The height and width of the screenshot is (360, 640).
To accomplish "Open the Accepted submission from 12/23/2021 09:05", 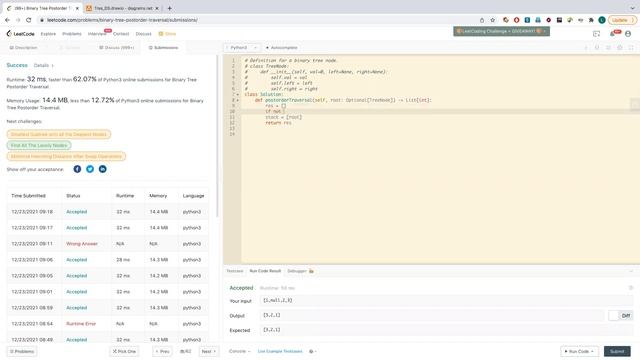I will [77, 276].
